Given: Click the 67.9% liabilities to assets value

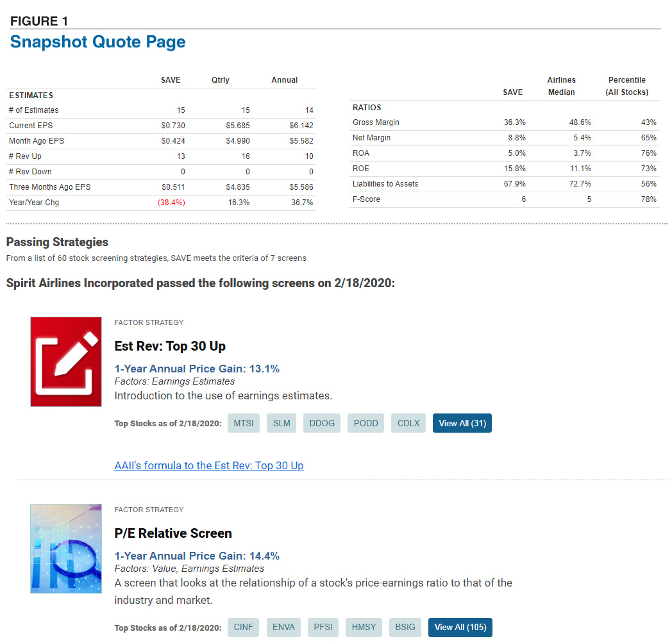Looking at the screenshot, I should point(515,184).
